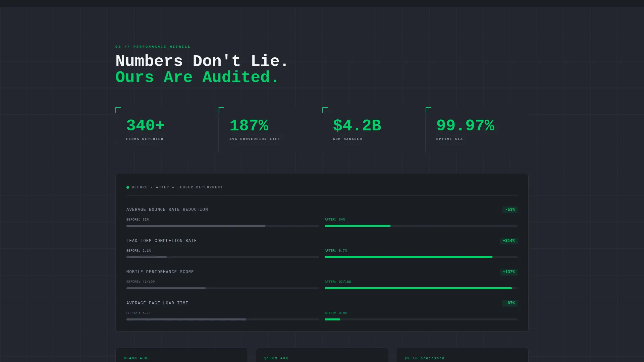Click the AFTER: 0.8s label
The height and width of the screenshot is (362, 644).
[336, 313]
